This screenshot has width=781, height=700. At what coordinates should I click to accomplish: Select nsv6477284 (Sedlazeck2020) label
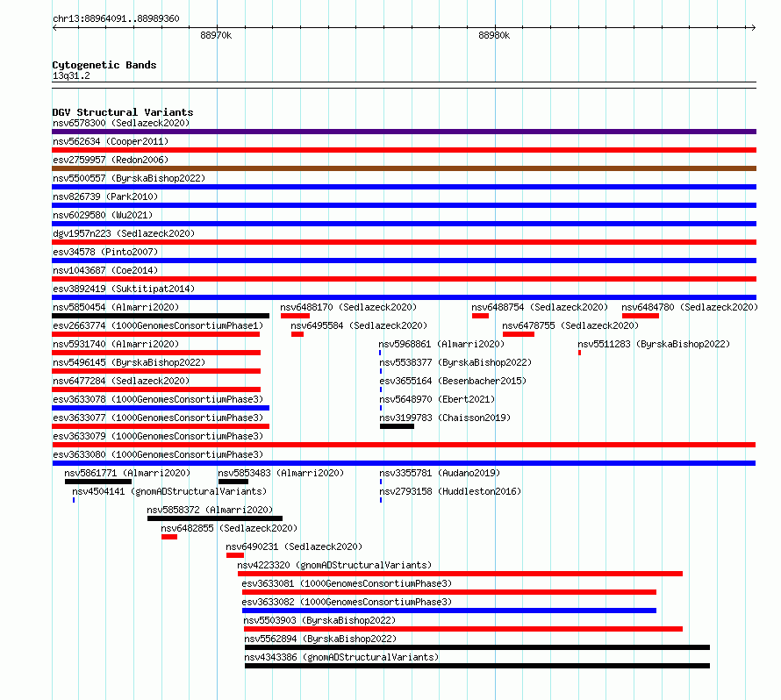121,381
